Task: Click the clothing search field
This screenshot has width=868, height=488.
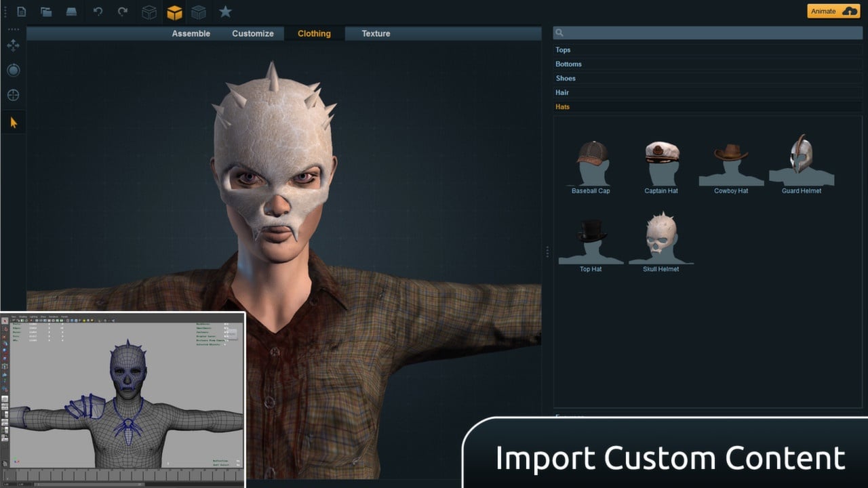Action: tap(708, 33)
